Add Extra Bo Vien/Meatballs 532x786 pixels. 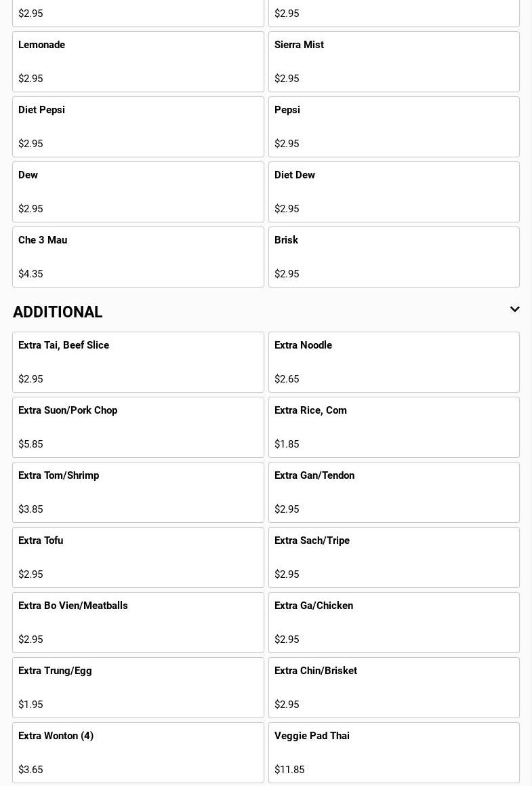[x=138, y=623]
